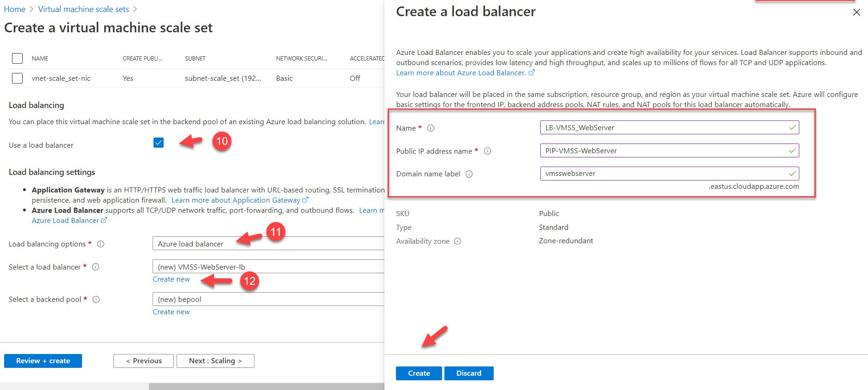Open the Load balancing options dropdown
Viewport: 868px width, 390px height.
[267, 244]
